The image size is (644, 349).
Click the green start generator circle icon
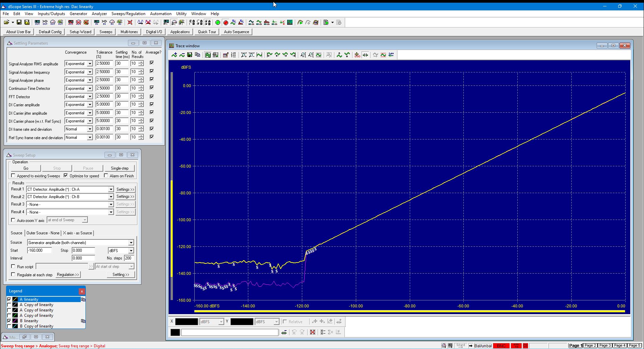click(x=218, y=22)
